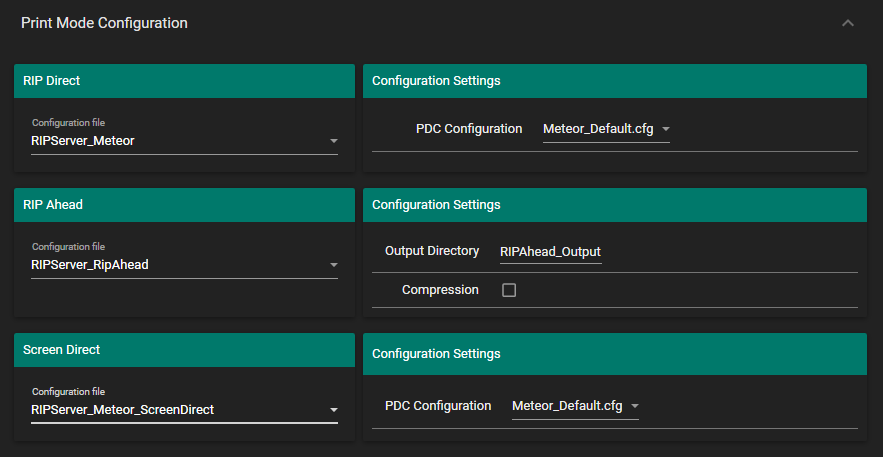Screen dimensions: 883x457
Task: Click the arrow beside Screen Direct's Meteor_Default.cfg
Action: tap(635, 406)
